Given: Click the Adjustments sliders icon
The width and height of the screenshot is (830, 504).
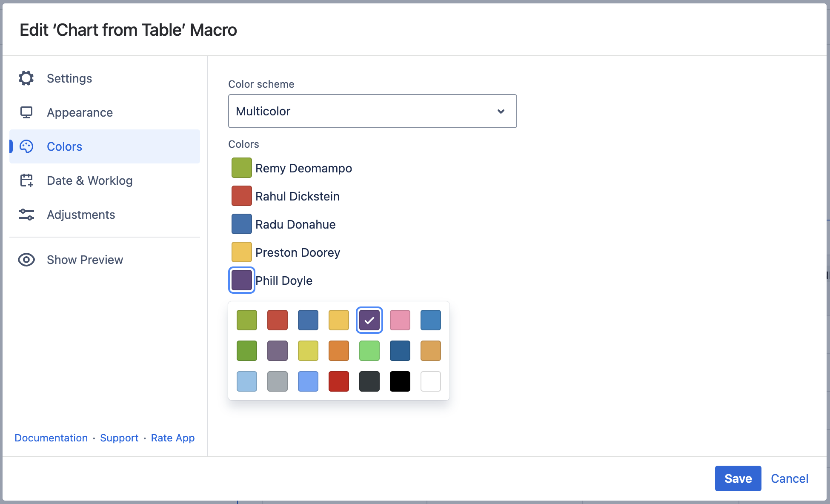Looking at the screenshot, I should pyautogui.click(x=26, y=215).
